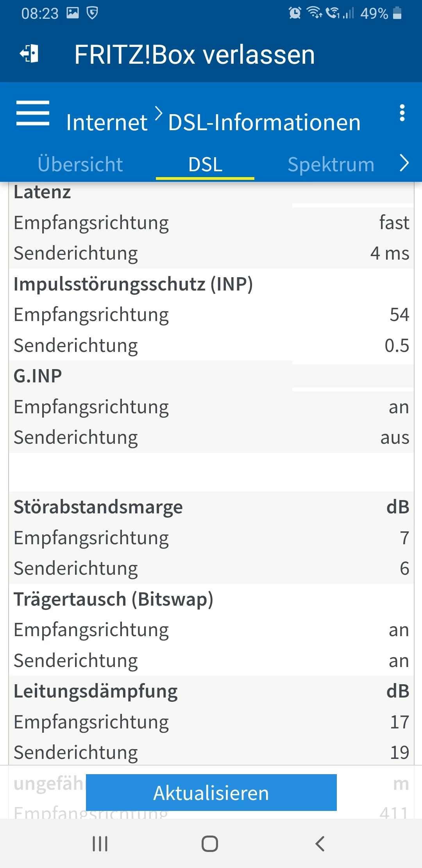Open the Spektrum tab
This screenshot has width=422, height=868.
tap(331, 164)
